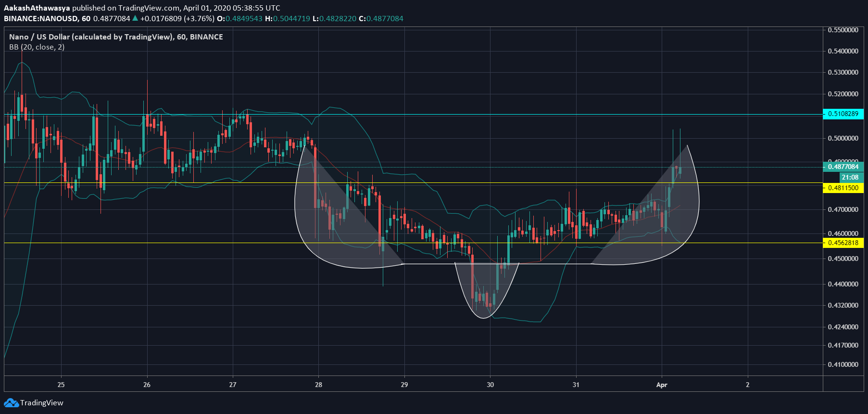The height and width of the screenshot is (414, 868).
Task: Click the Apr label on time axis
Action: (662, 385)
